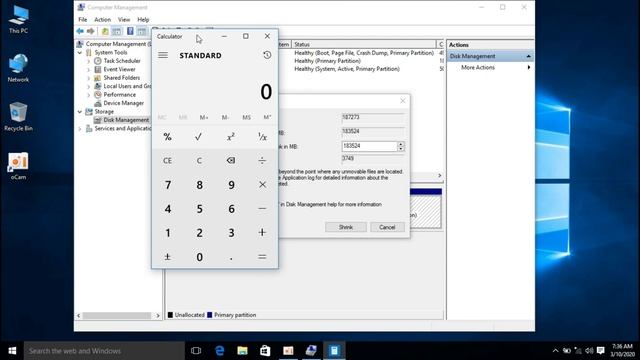Click the plus-minus sign key
The width and height of the screenshot is (640, 360).
167,257
